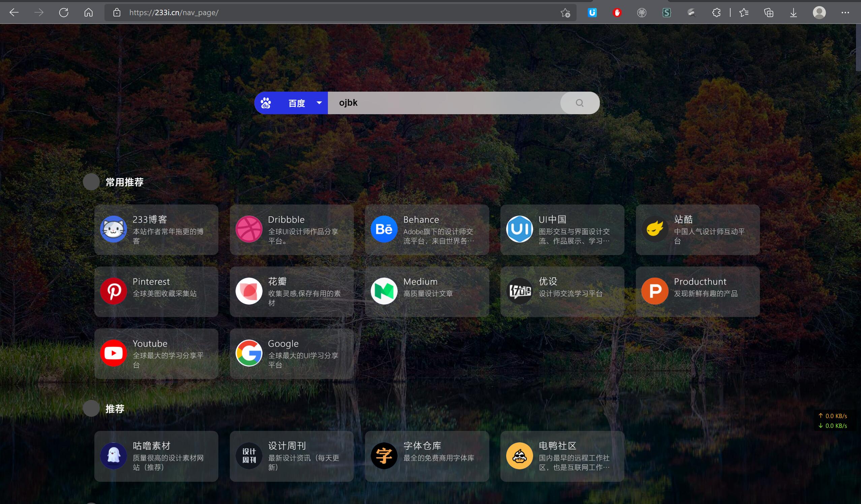861x504 pixels.
Task: Open the Dribbble basketball icon
Action: click(249, 229)
